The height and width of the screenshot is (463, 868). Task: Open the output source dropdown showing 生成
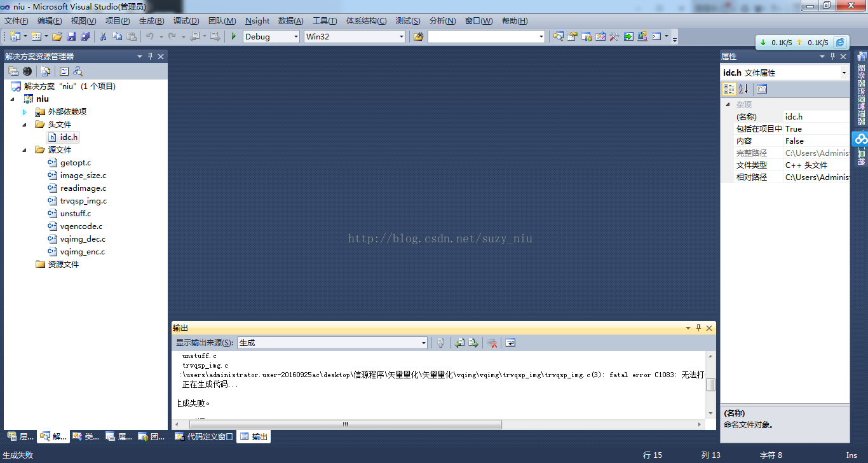(424, 343)
